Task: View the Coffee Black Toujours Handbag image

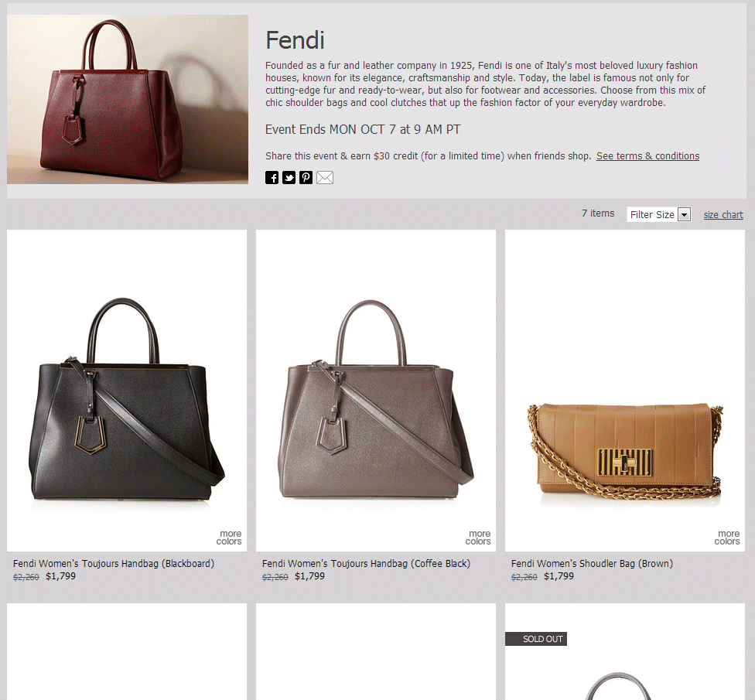Action: [376, 391]
